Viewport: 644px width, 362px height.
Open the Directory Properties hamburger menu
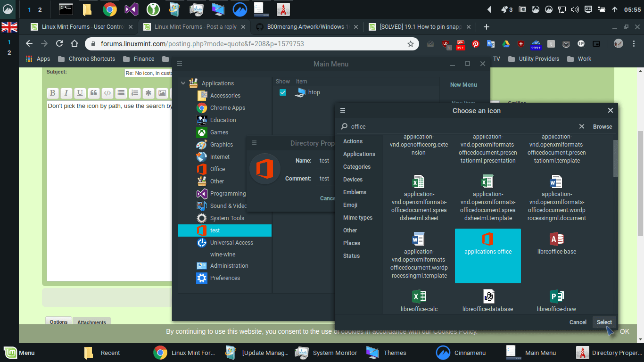(254, 143)
